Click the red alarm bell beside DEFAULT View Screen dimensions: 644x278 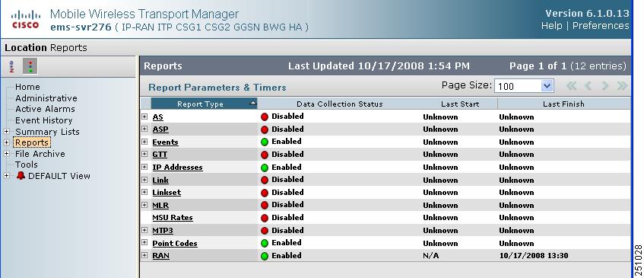coord(21,176)
